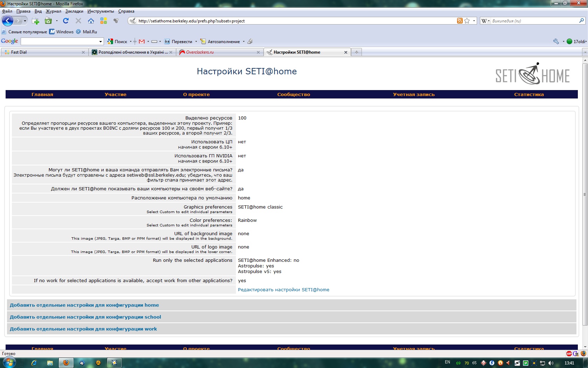Open Gmail icon on Google toolbar
This screenshot has width=588, height=368.
pos(142,41)
